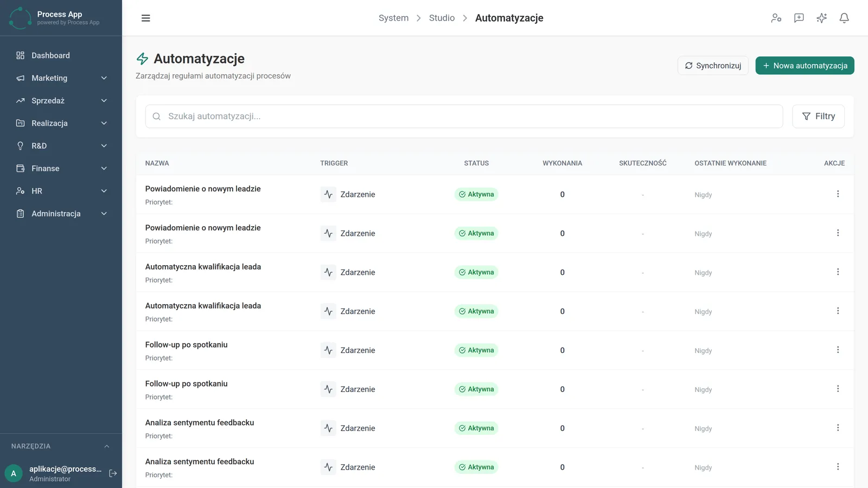Click the user avatar letter A
The image size is (868, 488).
click(14, 473)
